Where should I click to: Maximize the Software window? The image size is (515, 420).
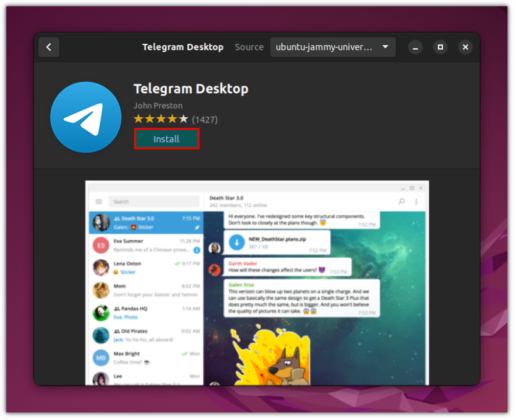pyautogui.click(x=440, y=47)
